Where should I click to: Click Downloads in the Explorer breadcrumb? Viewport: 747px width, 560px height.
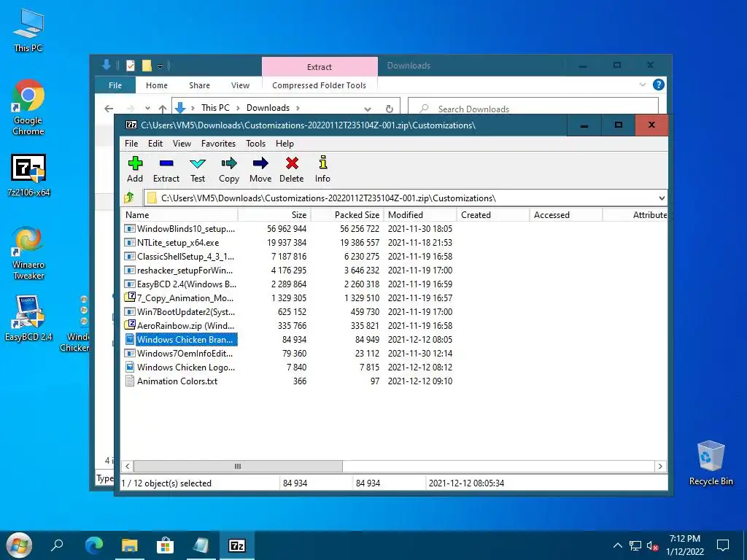coord(268,108)
